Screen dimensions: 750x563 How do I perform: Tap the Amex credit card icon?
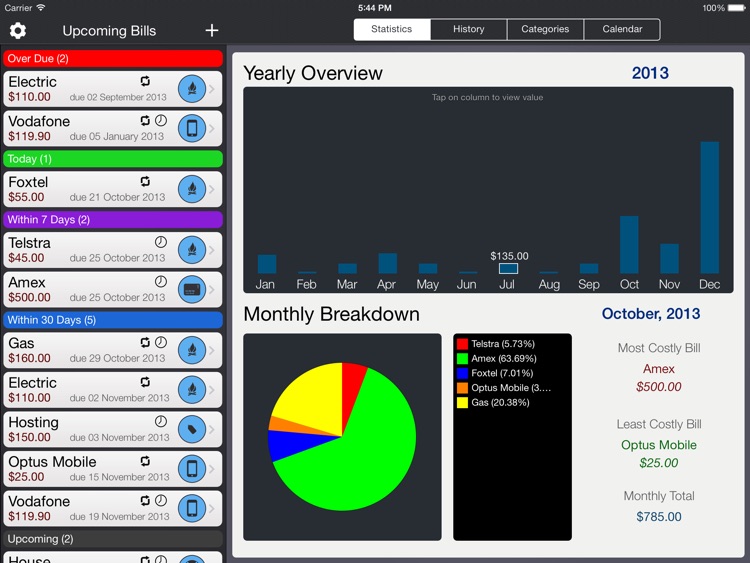click(192, 289)
